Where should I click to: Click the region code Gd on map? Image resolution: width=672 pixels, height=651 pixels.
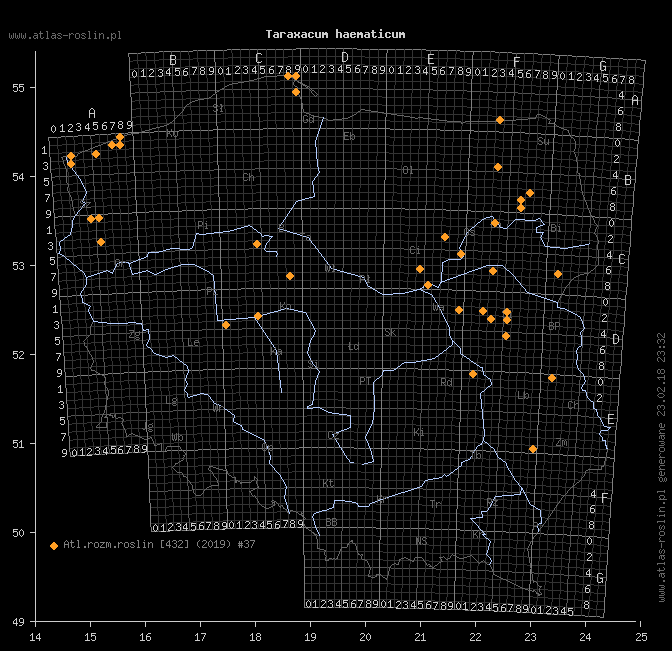coord(309,119)
